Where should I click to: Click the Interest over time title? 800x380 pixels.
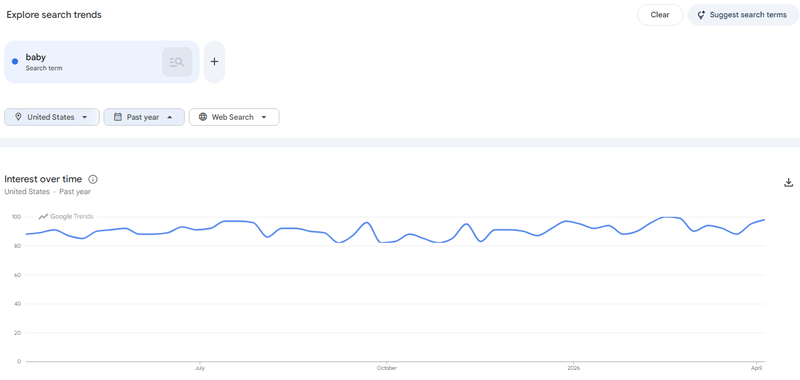(43, 179)
